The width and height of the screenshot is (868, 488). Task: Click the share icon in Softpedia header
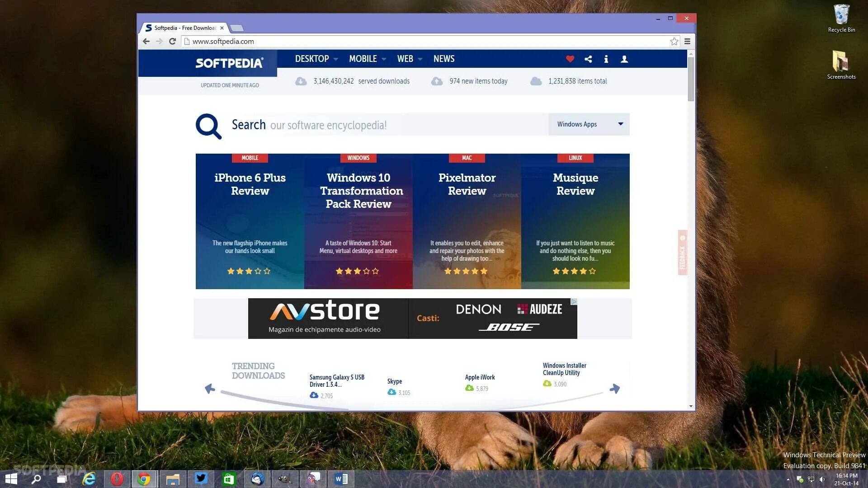pos(588,59)
